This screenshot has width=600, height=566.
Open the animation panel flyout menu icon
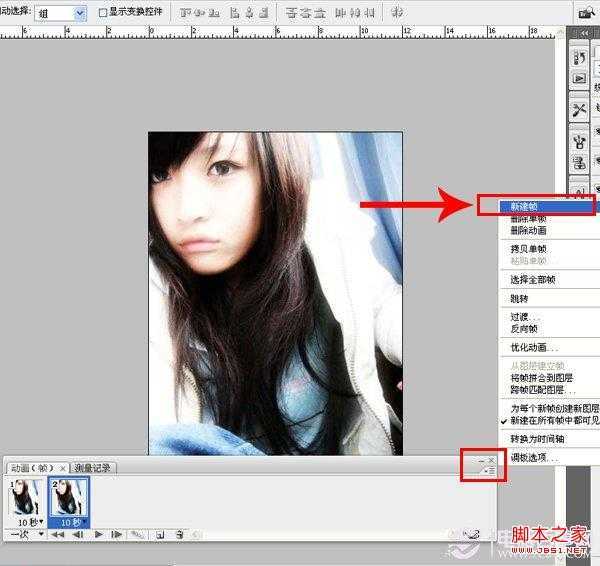click(x=490, y=471)
